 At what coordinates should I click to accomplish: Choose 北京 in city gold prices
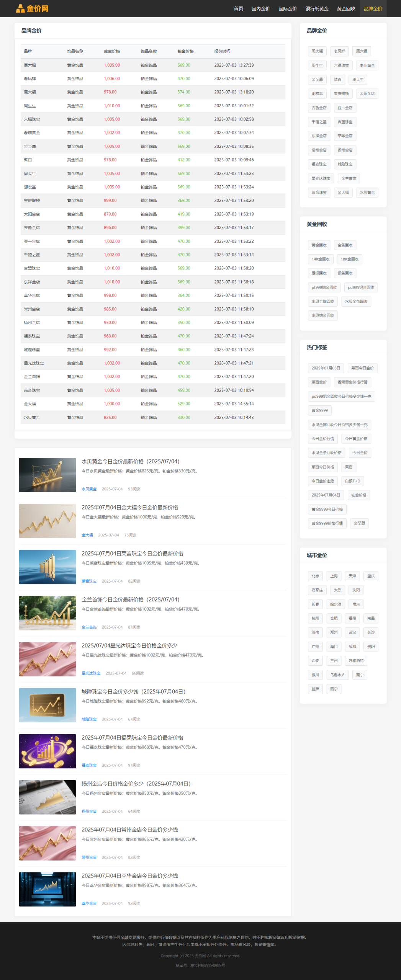pos(315,576)
